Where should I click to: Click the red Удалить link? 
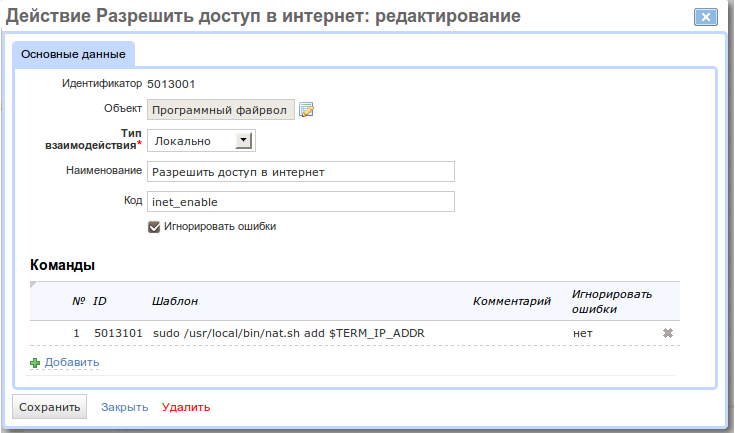(186, 407)
